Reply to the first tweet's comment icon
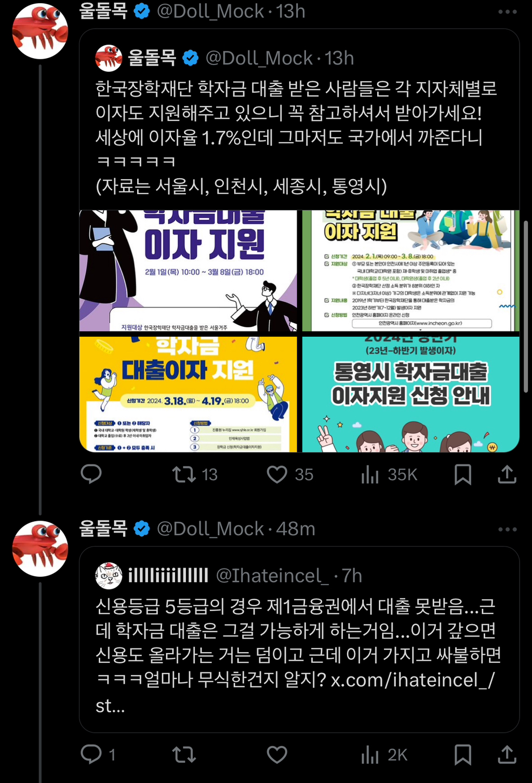The image size is (532, 783). (x=91, y=474)
